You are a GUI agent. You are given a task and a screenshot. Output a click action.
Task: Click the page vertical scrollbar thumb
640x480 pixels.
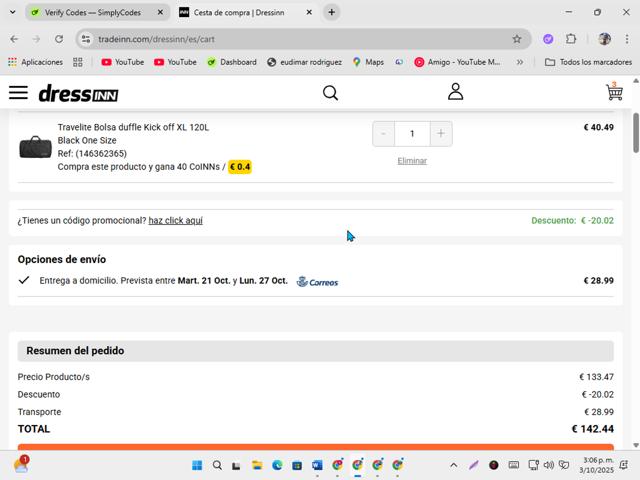tap(636, 133)
